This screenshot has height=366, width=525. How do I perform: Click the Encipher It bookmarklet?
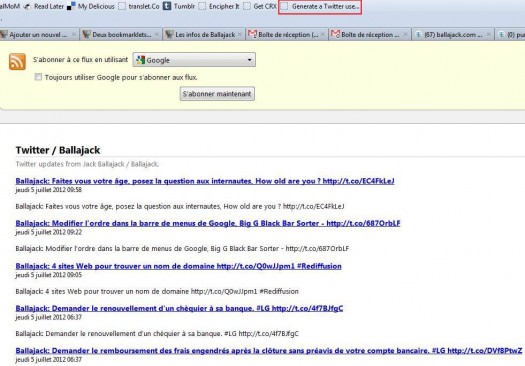[x=219, y=6]
